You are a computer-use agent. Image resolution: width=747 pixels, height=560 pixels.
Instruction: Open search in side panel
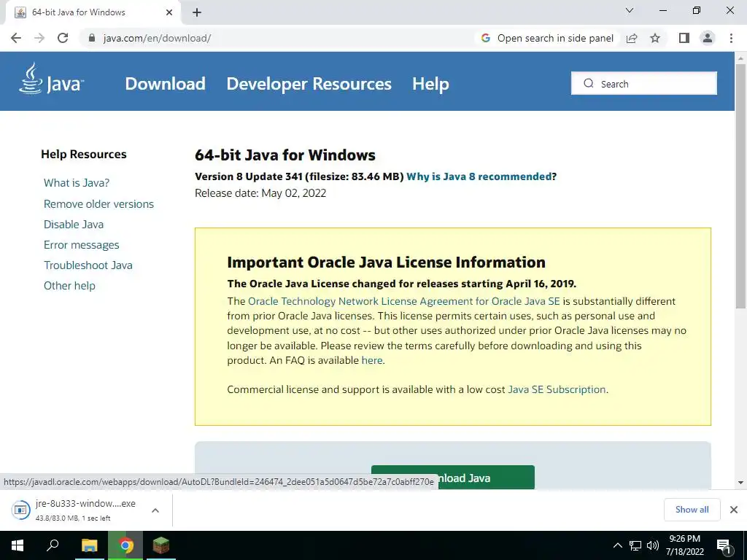pos(547,38)
